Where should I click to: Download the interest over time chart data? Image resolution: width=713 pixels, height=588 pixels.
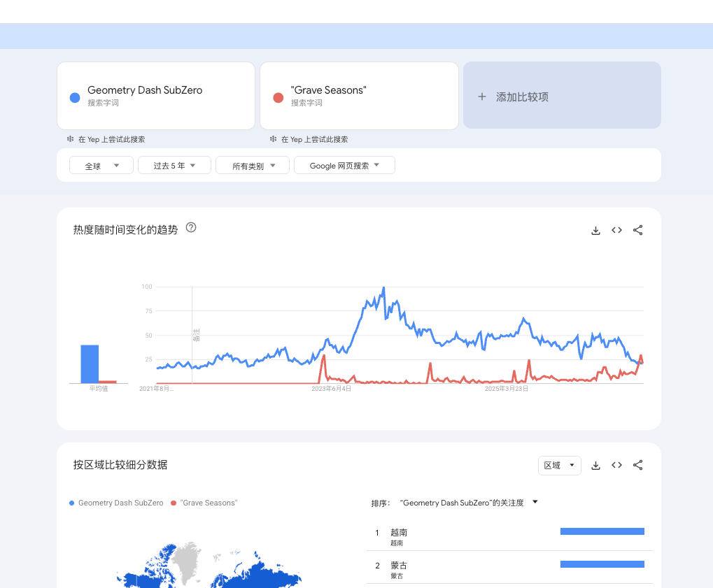coord(595,231)
